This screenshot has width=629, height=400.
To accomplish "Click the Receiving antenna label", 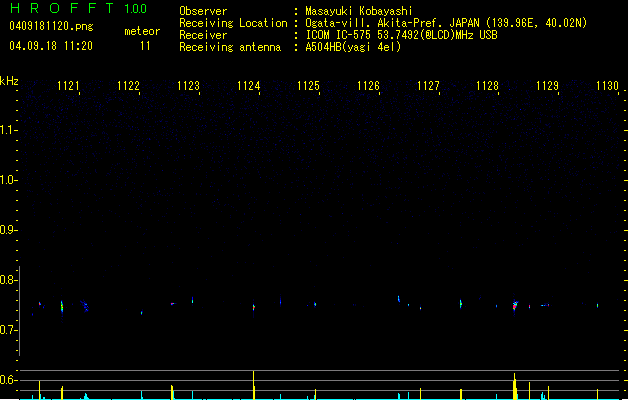I will (230, 47).
